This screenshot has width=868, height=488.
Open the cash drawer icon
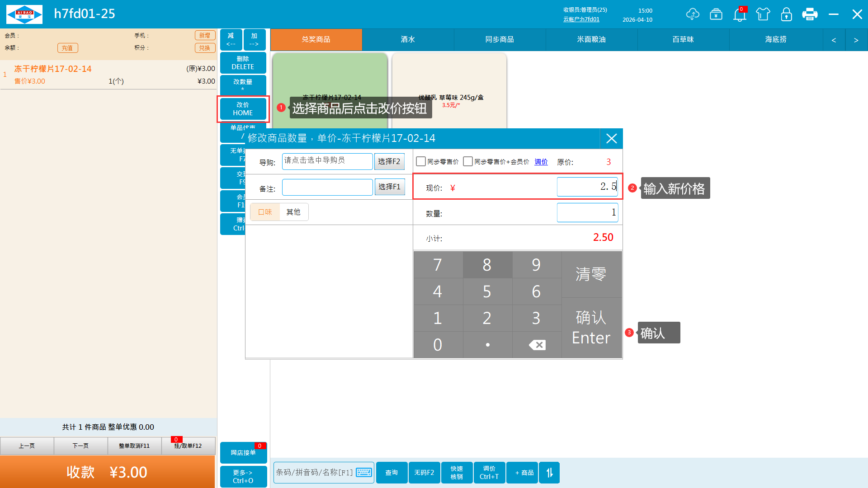click(x=716, y=14)
